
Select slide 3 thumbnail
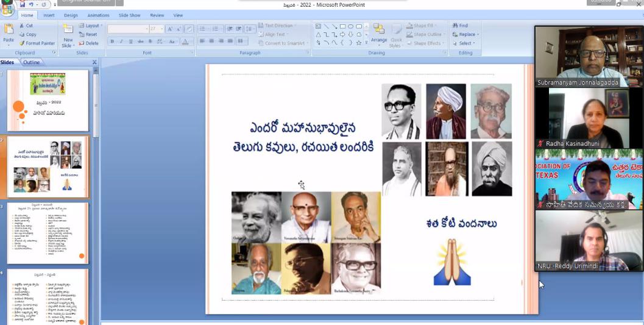(x=48, y=233)
